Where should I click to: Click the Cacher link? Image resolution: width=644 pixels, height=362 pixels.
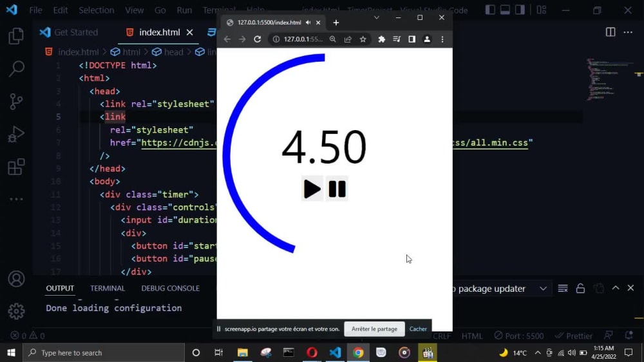pyautogui.click(x=418, y=329)
